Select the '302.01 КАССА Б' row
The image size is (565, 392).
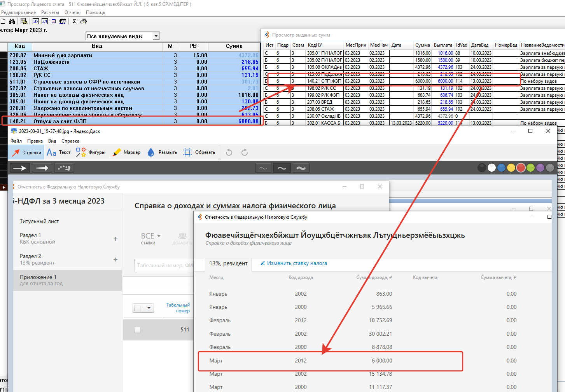(414, 123)
